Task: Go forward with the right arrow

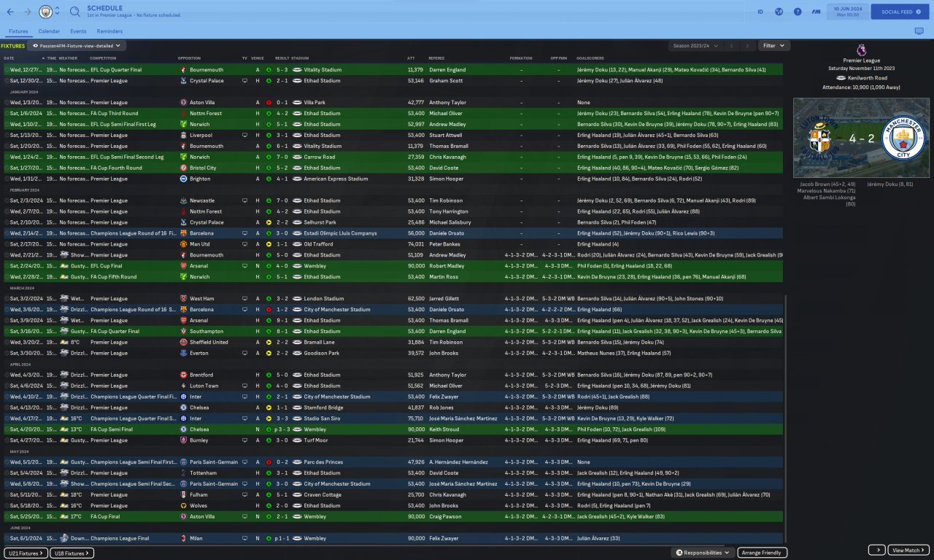Action: tap(27, 12)
